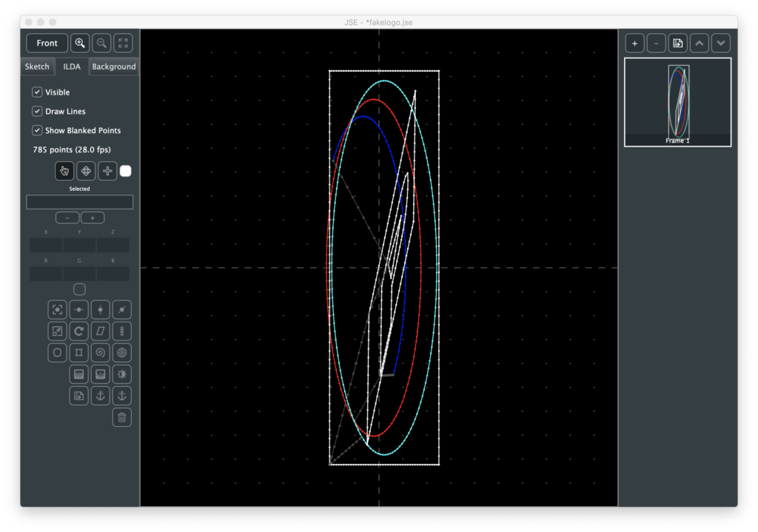Image resolution: width=758 pixels, height=532 pixels.
Task: Move frame down with chevron button
Action: (x=721, y=43)
